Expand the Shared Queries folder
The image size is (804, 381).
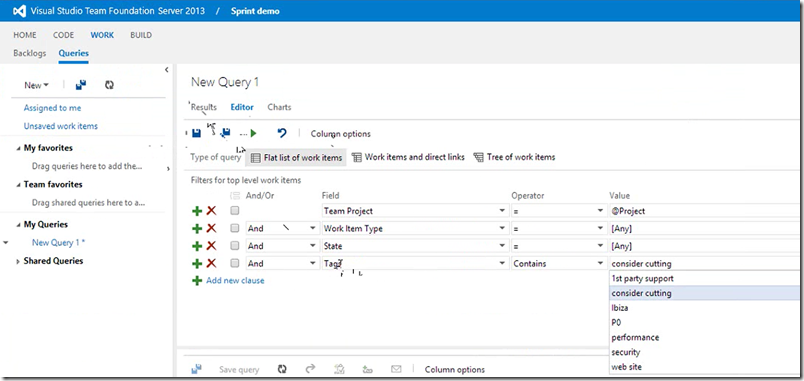point(18,262)
